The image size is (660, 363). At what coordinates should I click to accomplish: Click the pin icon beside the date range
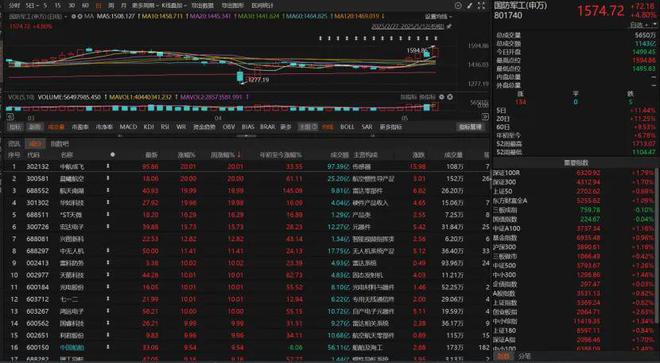click(x=449, y=26)
